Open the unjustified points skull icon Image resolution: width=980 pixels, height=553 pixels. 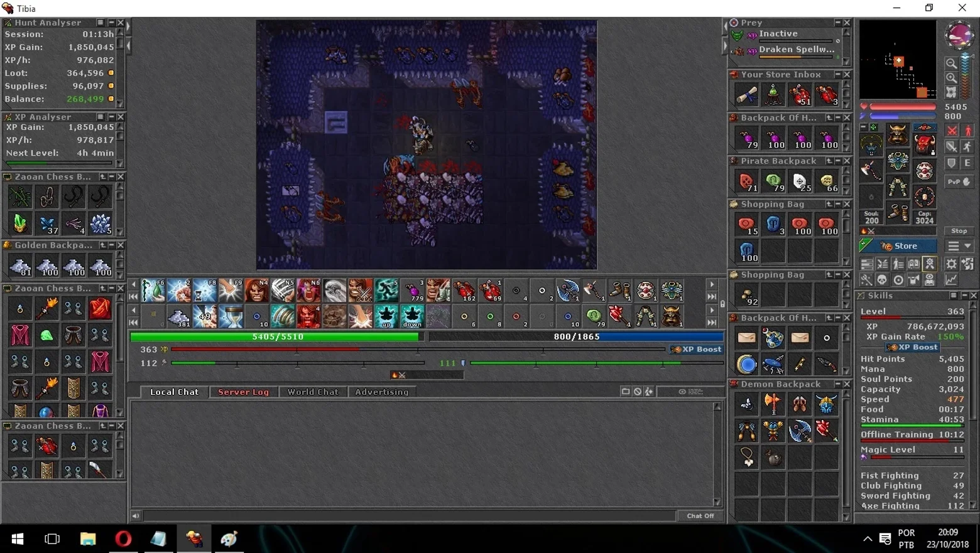[x=883, y=280]
